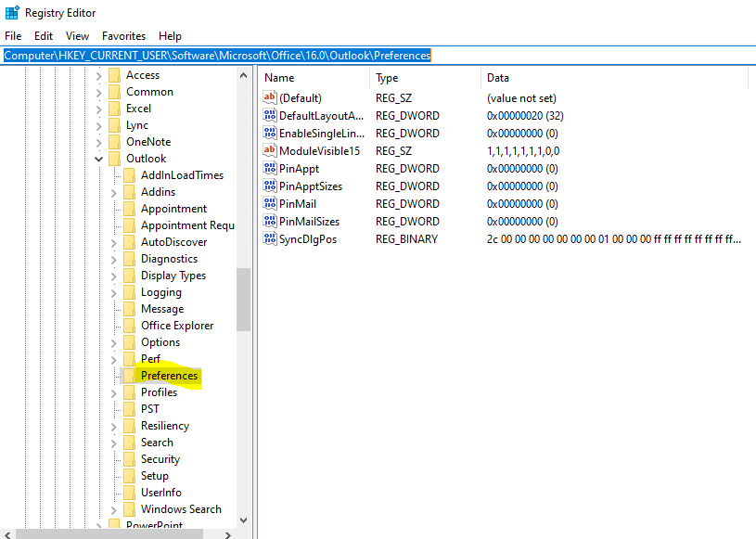Click the ModuleVisible15 string value icon

pyautogui.click(x=270, y=151)
